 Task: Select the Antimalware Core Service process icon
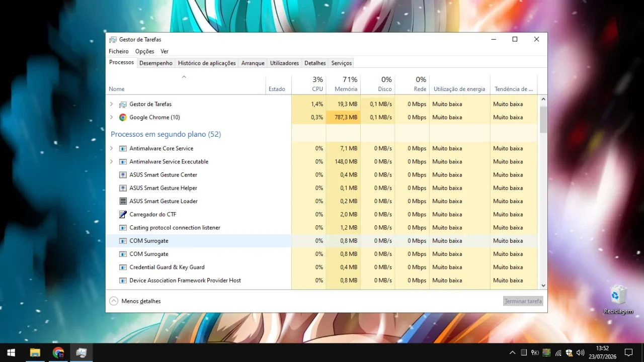(123, 148)
